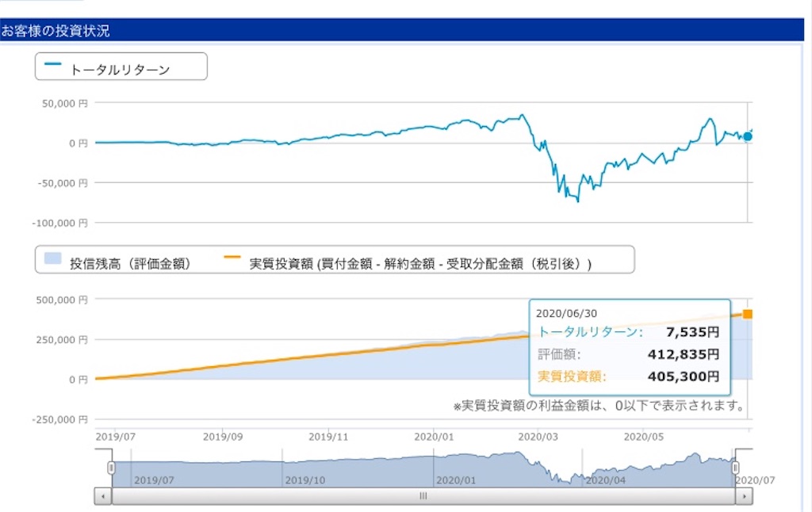Select the 実質投資額 (買付金額 - 解約金額...) legend label

coord(420,264)
